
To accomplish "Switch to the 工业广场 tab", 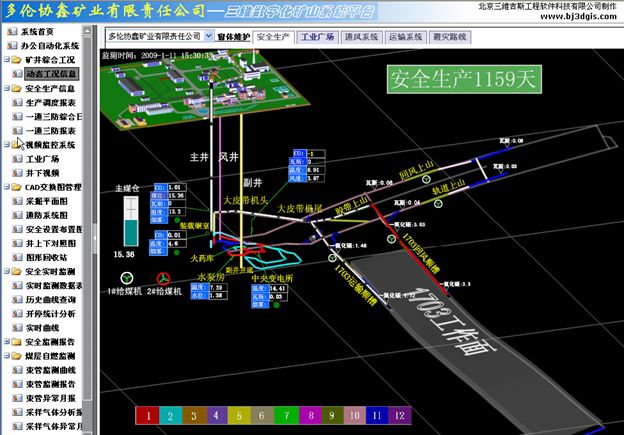I will [x=317, y=37].
